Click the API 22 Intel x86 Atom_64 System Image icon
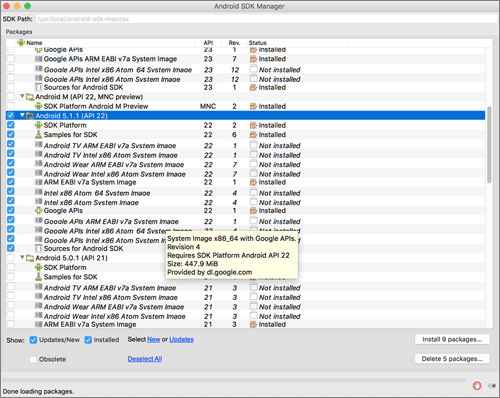 coord(39,192)
